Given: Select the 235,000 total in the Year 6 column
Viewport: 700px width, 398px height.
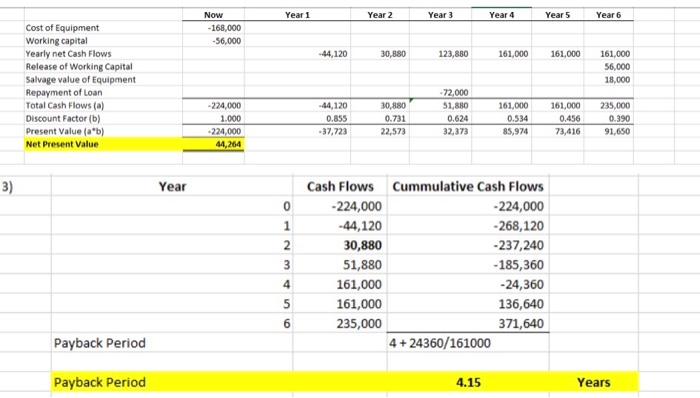Looking at the screenshot, I should click(x=615, y=105).
